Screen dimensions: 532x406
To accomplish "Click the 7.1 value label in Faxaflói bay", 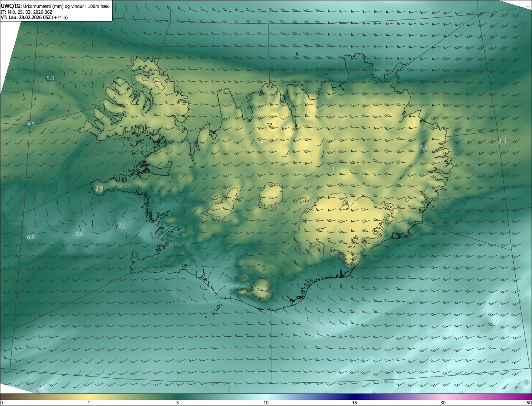I will tap(122, 226).
